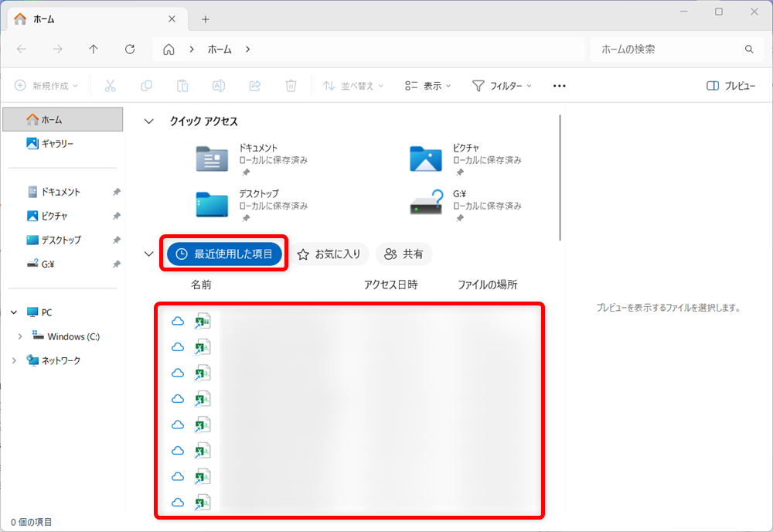Open the See more (…) toolbar menu
Image resolution: width=773 pixels, height=532 pixels.
click(559, 86)
